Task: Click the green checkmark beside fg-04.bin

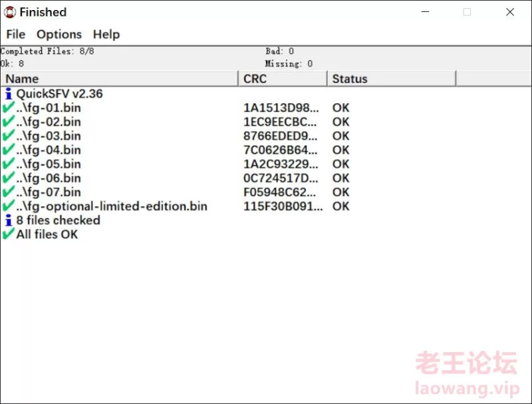Action: click(8, 150)
